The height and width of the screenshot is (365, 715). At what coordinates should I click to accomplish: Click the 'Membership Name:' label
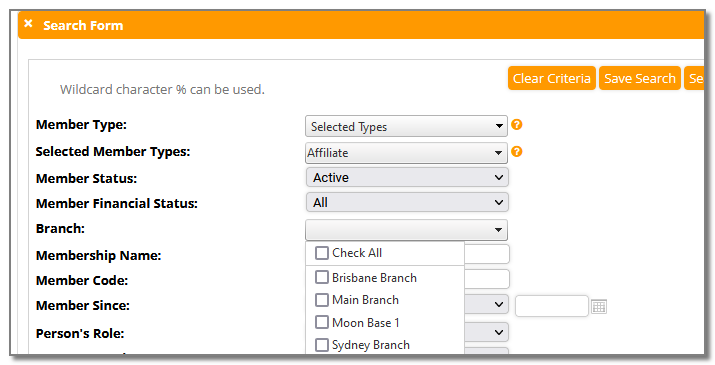98,256
